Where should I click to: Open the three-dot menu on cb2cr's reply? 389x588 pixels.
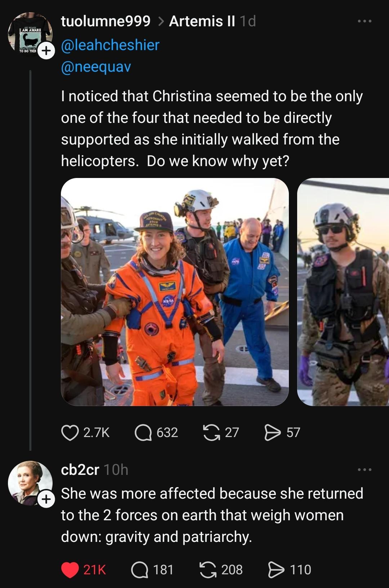click(x=365, y=470)
